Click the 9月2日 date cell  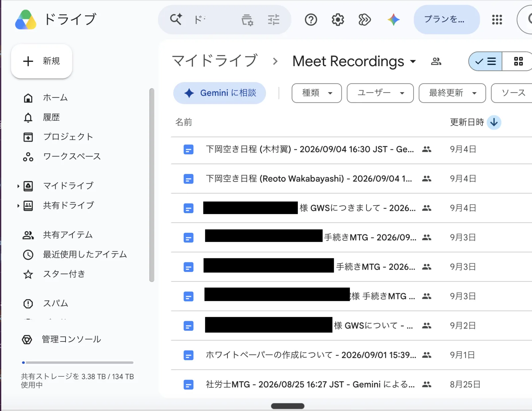click(463, 326)
